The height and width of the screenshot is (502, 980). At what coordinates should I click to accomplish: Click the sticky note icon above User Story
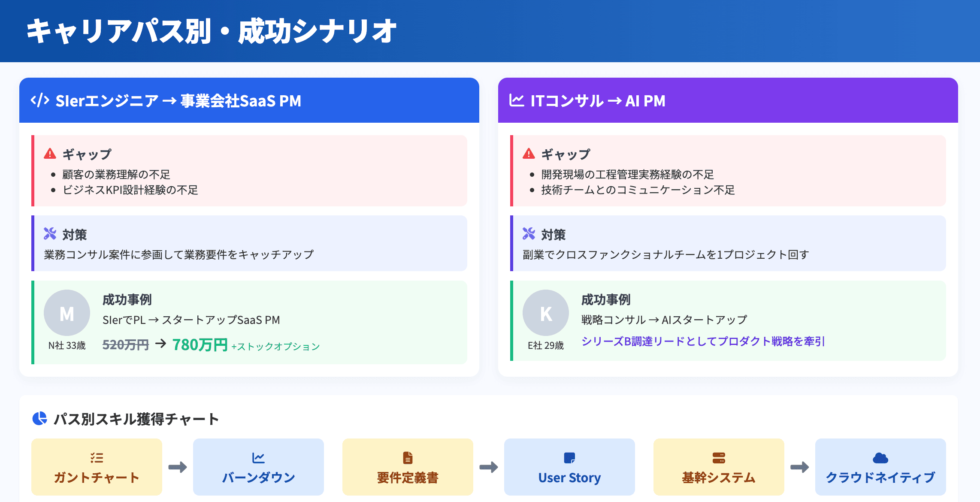click(x=569, y=458)
